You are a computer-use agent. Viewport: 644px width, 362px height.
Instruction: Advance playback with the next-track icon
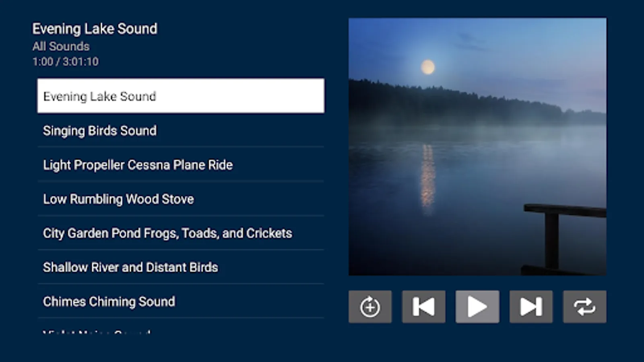(530, 306)
